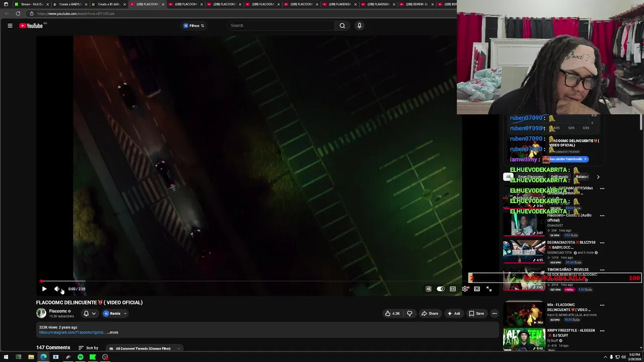Switch to the Stream - Kick Dashboard tab
Viewport: 644px width, 362px height.
coord(32,4)
